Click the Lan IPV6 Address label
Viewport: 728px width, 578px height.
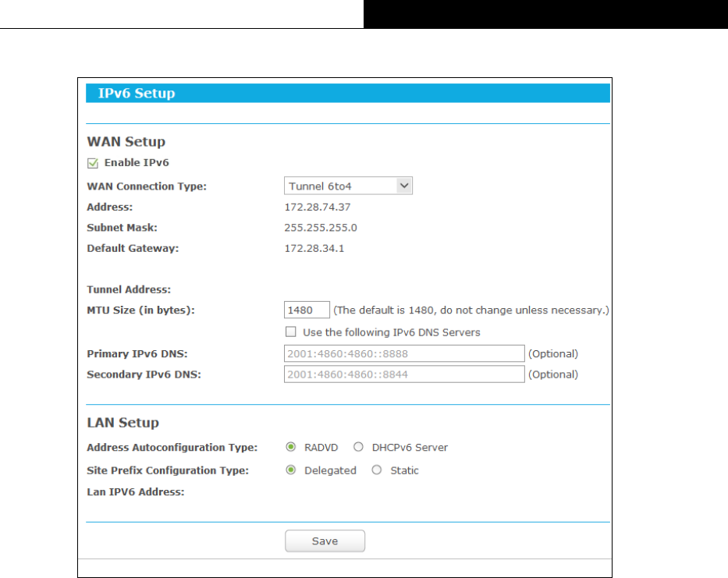coord(136,491)
